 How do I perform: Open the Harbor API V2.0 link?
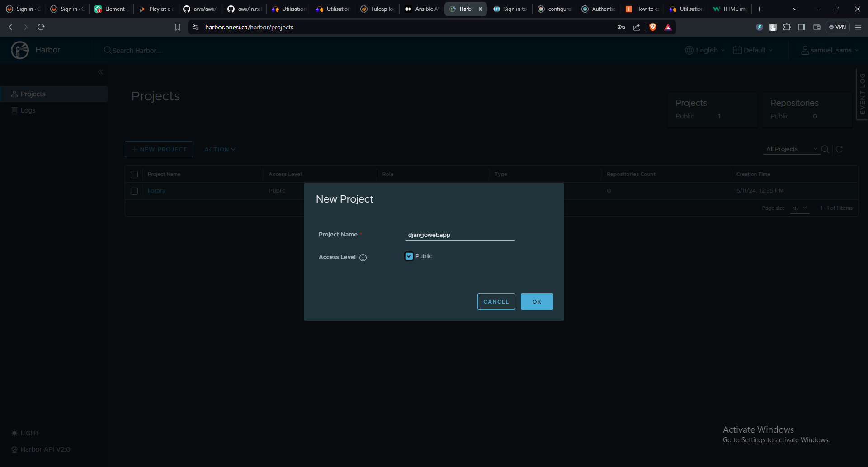(41, 449)
